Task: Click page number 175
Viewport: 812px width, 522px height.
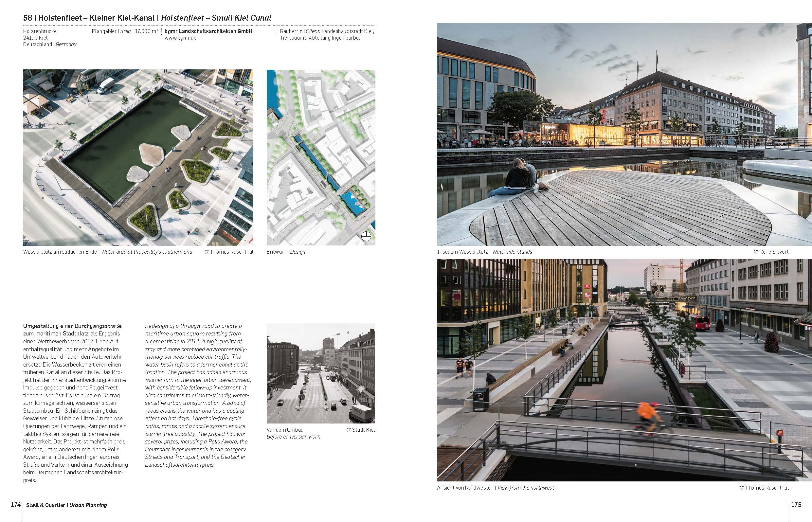Action: [796, 505]
